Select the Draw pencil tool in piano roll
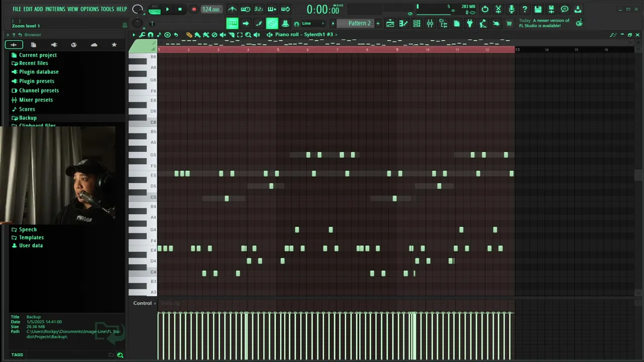The image size is (644, 362). (189, 35)
